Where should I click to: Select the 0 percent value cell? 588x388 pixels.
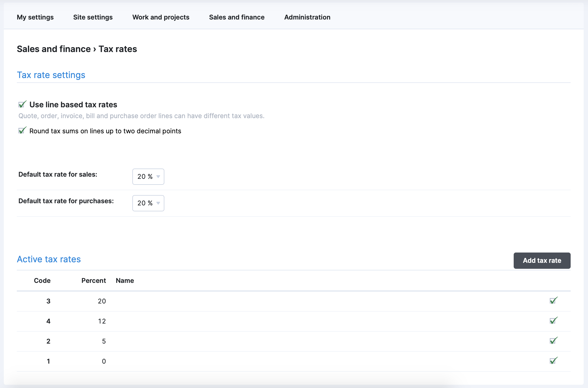pyautogui.click(x=104, y=361)
